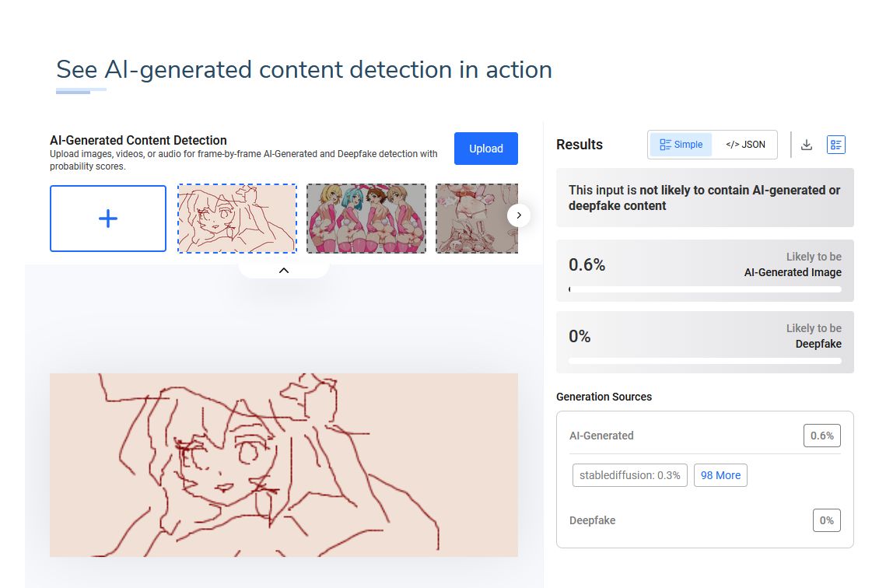
Task: Click the large sketch preview image
Action: (x=284, y=465)
